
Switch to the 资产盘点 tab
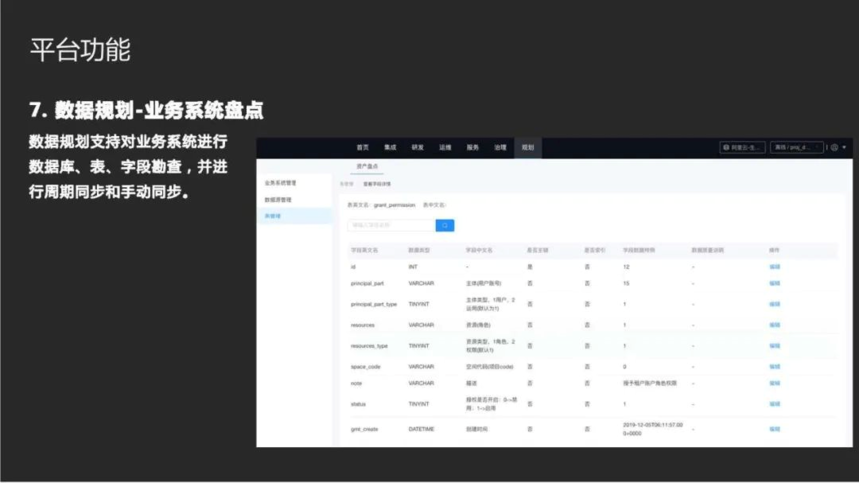point(367,166)
